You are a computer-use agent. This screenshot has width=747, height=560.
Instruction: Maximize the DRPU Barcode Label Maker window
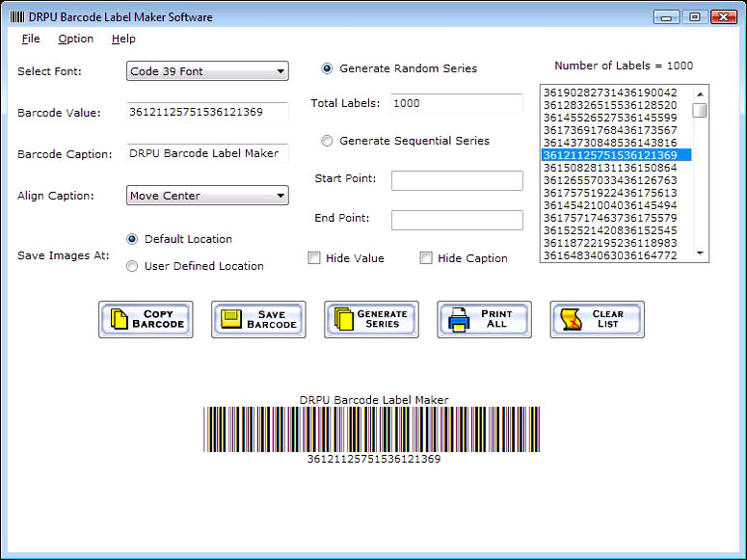695,17
